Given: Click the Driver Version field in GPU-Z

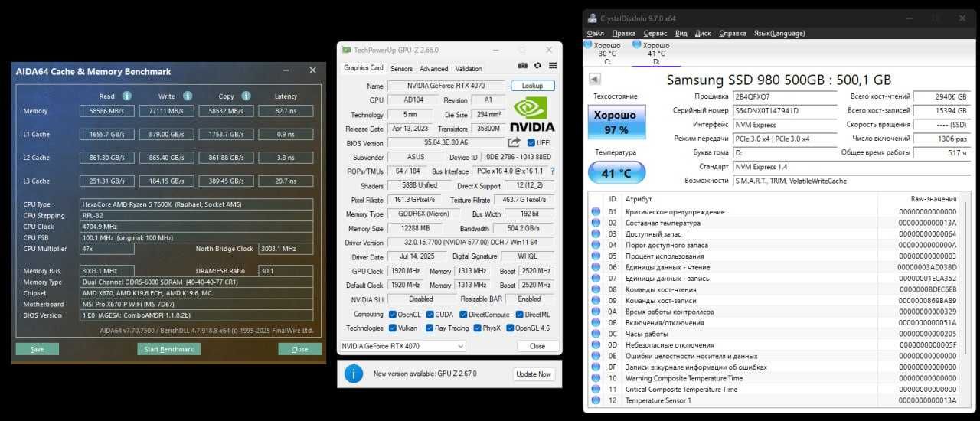Looking at the screenshot, I should point(472,243).
